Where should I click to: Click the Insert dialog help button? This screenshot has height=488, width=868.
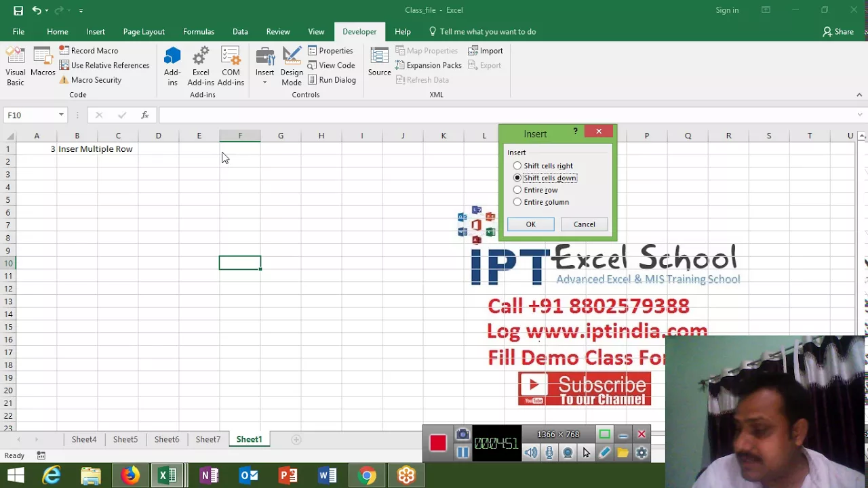[575, 131]
